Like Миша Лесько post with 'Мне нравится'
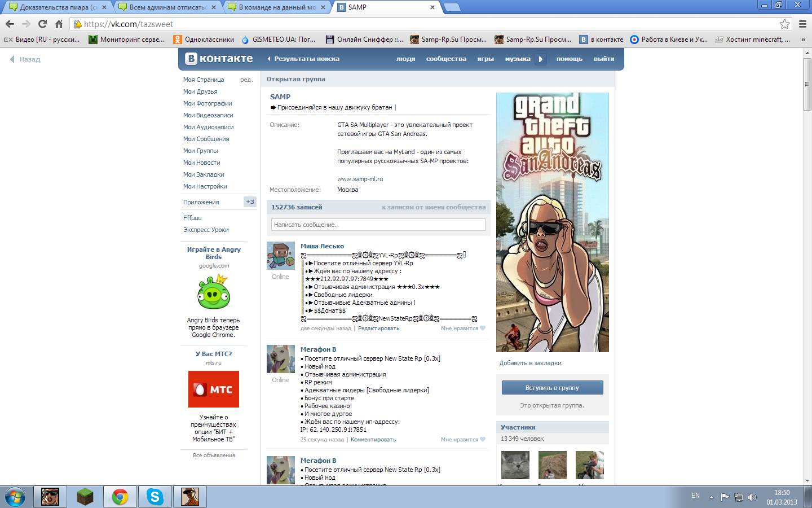The height and width of the screenshot is (508, 812). click(463, 329)
